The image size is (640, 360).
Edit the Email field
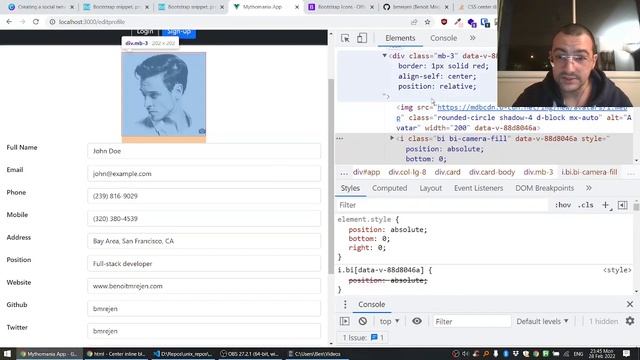point(204,173)
